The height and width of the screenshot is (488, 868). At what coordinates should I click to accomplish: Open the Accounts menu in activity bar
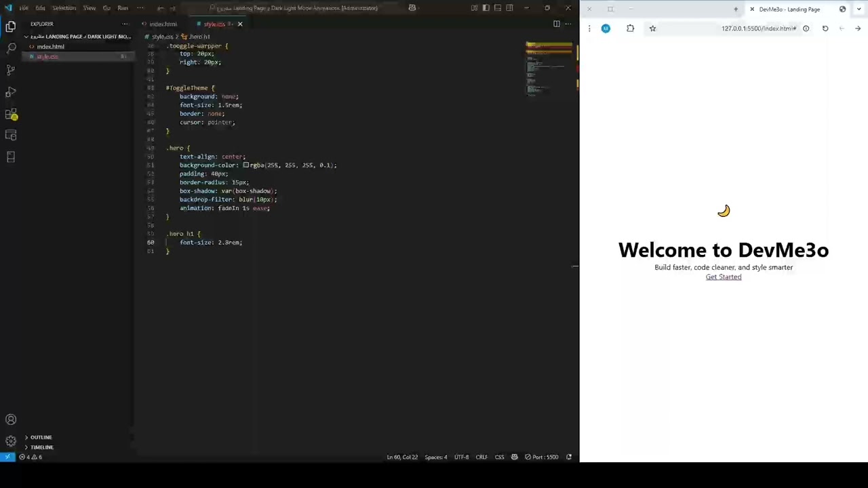pyautogui.click(x=11, y=420)
